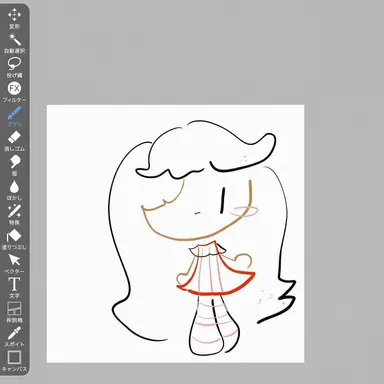This screenshot has width=384, height=384.
Task: Click the pink blush mark on the cheek
Action: (244, 211)
